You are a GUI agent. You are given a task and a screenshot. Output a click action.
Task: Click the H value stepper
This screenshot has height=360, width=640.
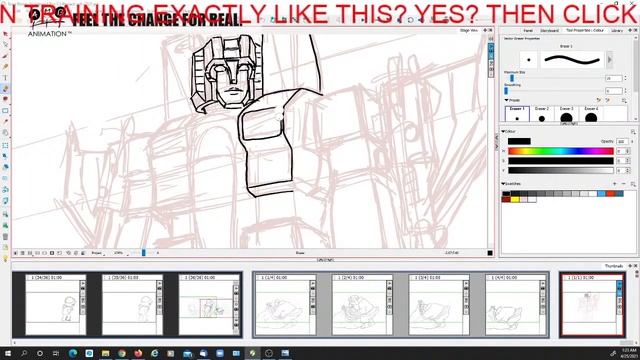tap(628, 151)
